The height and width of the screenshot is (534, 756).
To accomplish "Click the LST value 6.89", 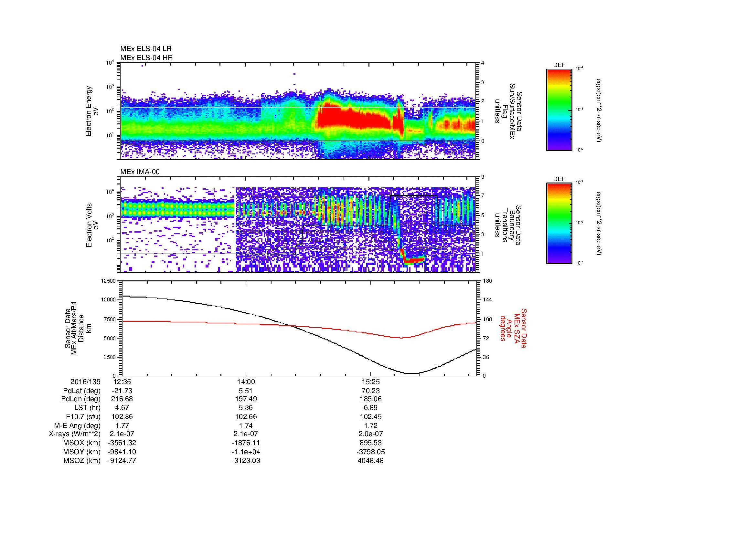I will pos(371,408).
